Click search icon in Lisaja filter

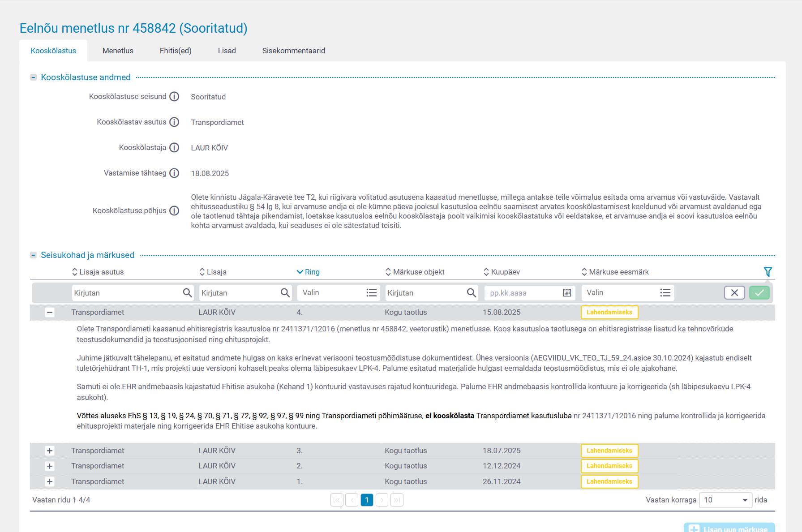tap(285, 293)
